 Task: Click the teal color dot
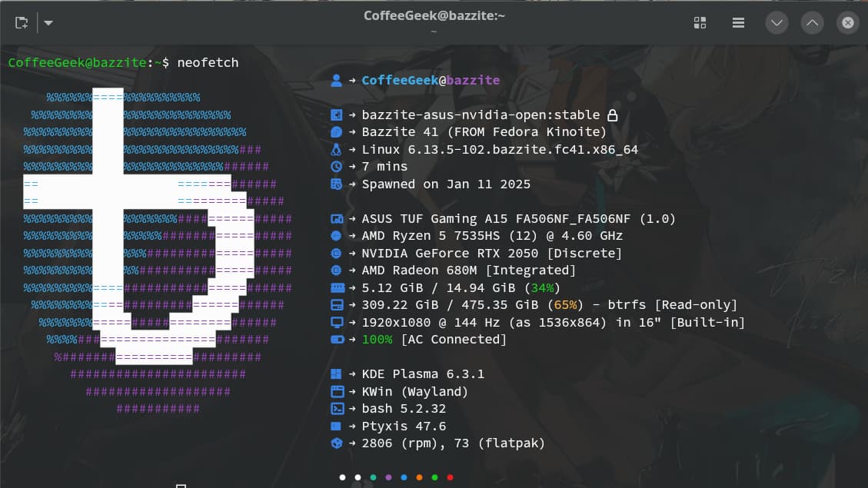[373, 477]
